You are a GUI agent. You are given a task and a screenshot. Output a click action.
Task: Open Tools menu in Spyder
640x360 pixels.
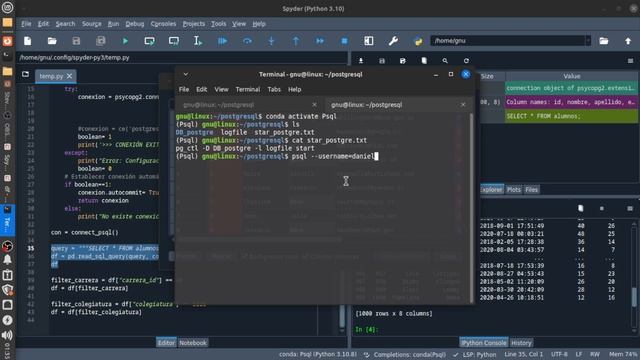(218, 24)
